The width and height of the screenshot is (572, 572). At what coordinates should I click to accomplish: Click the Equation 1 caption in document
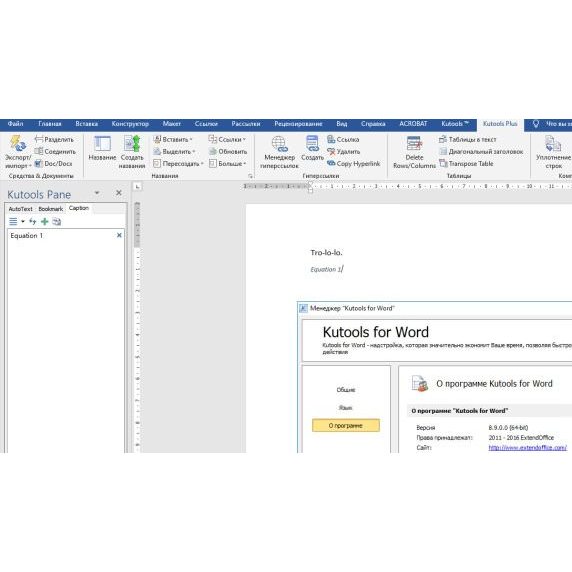coord(326,269)
